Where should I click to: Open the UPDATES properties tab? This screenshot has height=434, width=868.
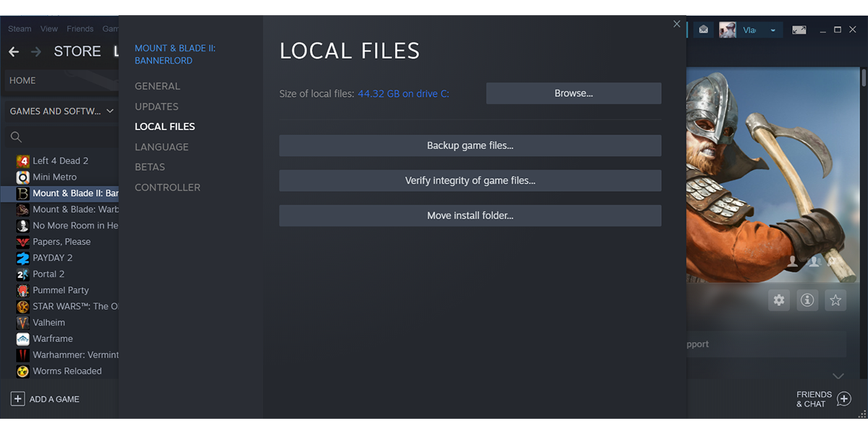[x=156, y=106]
